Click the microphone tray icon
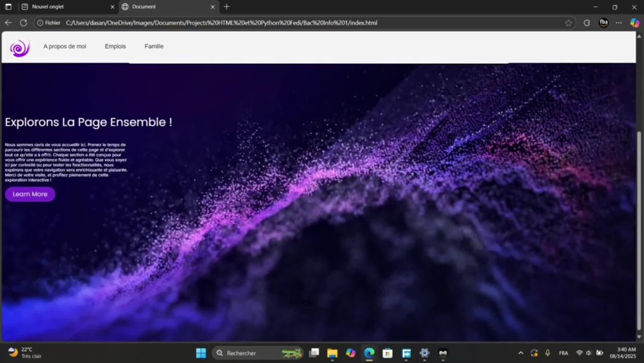Viewport: 644px width, 363px height. tap(547, 353)
